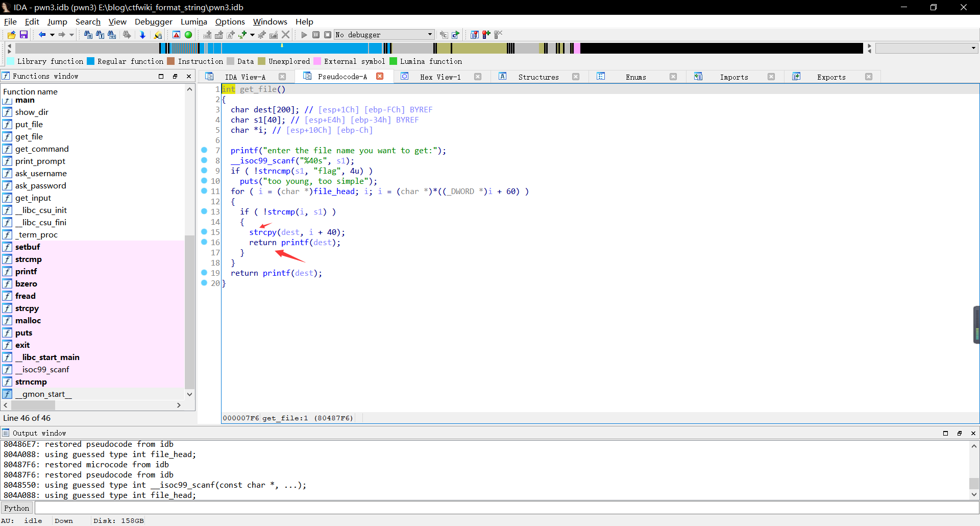Open the Options menu
Screen dimensions: 980x526
click(x=230, y=21)
